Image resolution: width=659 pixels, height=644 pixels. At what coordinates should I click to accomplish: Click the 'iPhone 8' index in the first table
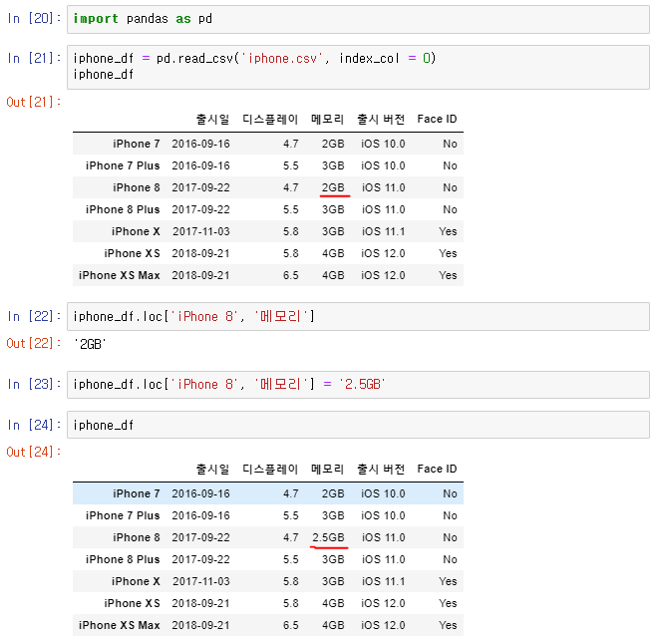137,187
